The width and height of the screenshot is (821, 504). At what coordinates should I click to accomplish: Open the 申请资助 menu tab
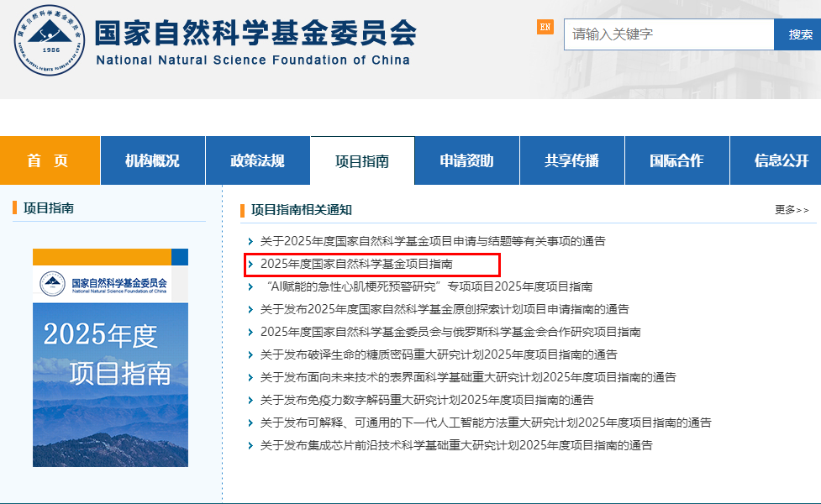(x=467, y=160)
